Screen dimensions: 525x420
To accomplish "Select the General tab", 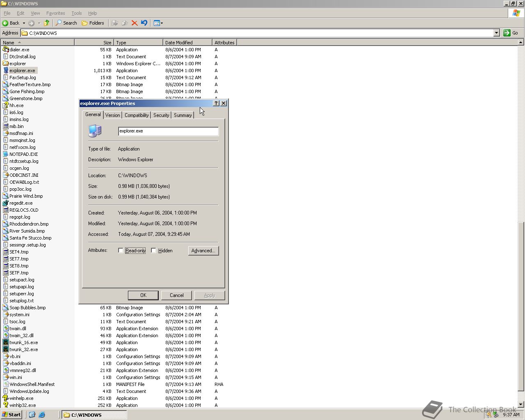I will pyautogui.click(x=93, y=114).
